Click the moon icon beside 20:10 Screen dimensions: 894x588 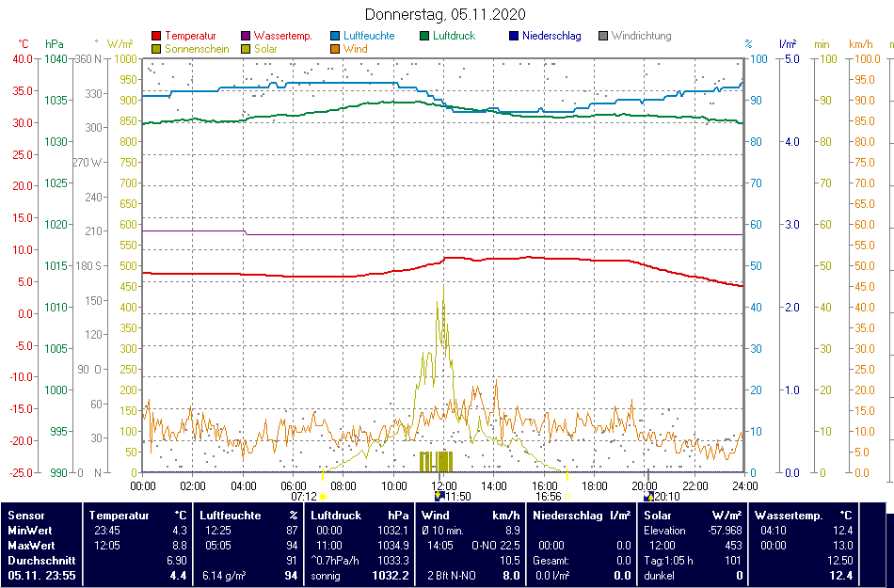coord(648,496)
